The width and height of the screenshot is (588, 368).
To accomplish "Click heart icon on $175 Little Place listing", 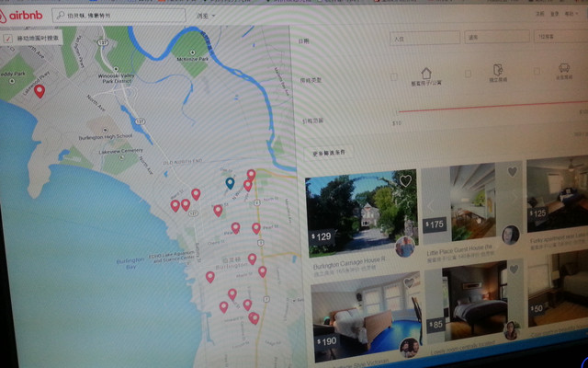I will tap(513, 172).
